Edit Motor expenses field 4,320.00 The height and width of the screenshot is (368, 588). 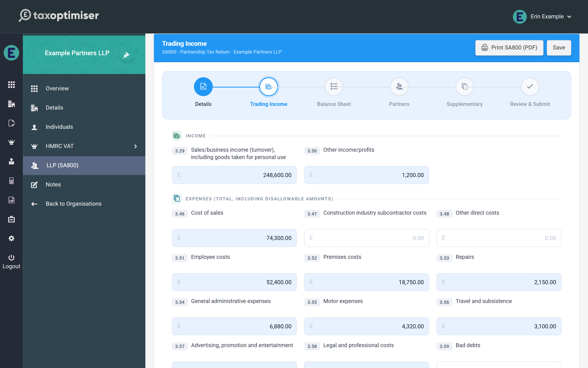click(x=366, y=326)
